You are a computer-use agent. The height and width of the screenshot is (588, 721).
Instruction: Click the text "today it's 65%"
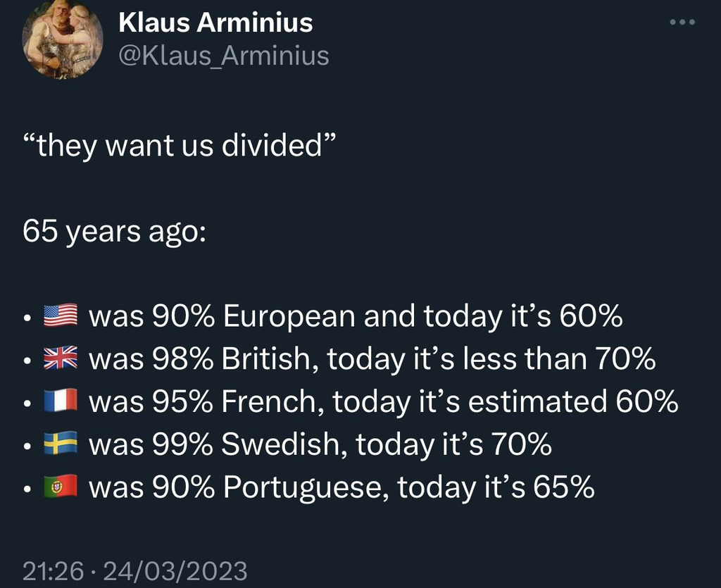(496, 487)
